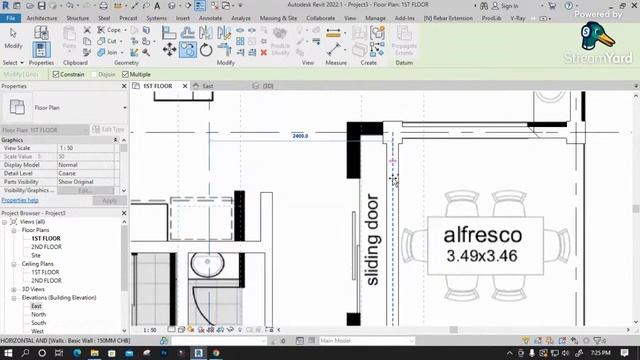Select the North elevation in Project Browser
Viewport: 640px width, 360px height.
(38, 314)
